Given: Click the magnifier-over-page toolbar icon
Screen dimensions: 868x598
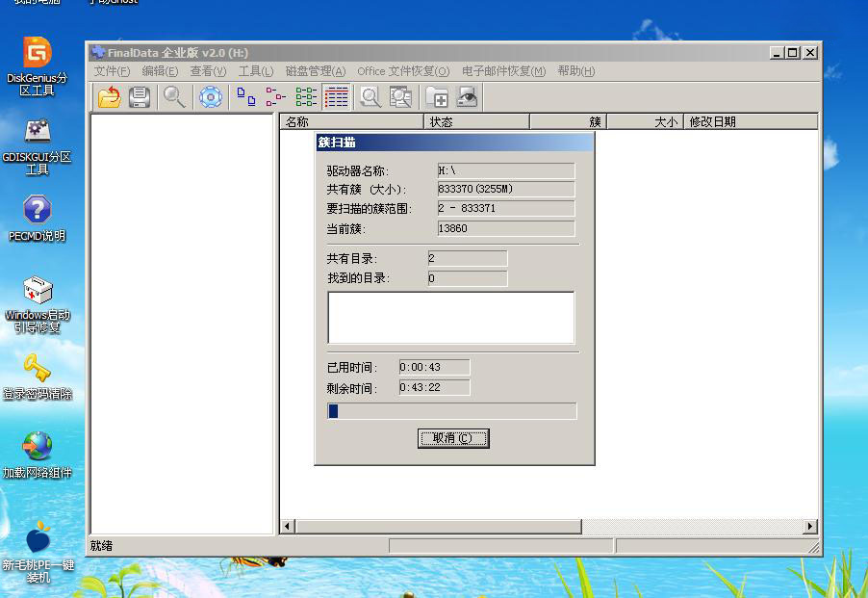Looking at the screenshot, I should pos(370,97).
